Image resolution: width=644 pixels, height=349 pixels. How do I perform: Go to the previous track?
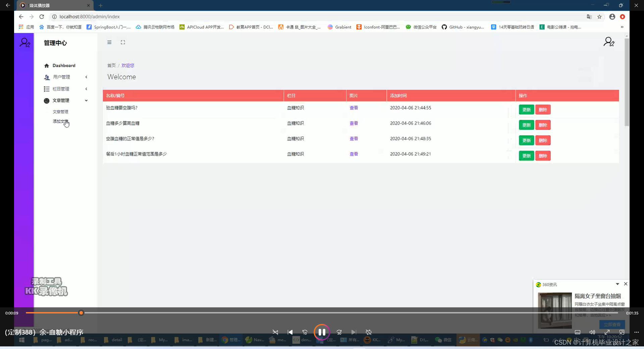(x=290, y=332)
